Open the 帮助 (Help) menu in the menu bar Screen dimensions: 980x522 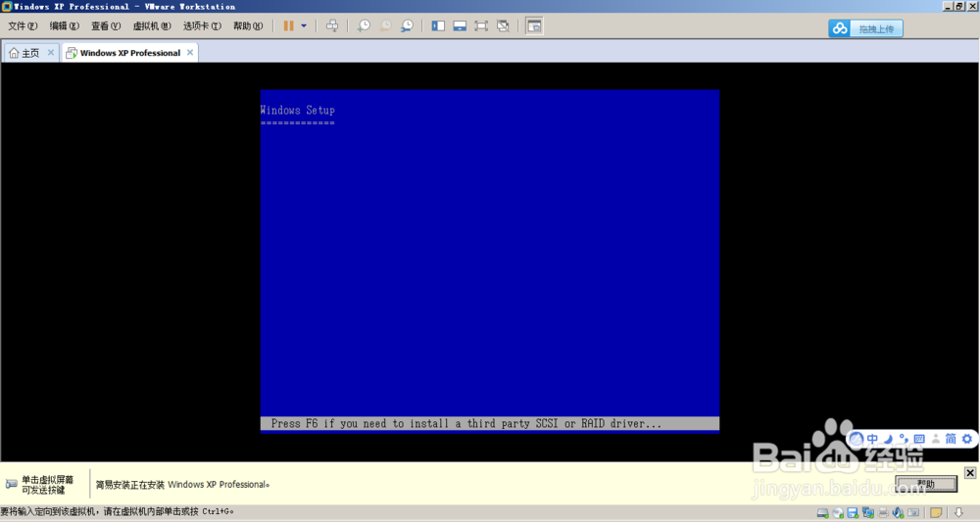click(248, 26)
